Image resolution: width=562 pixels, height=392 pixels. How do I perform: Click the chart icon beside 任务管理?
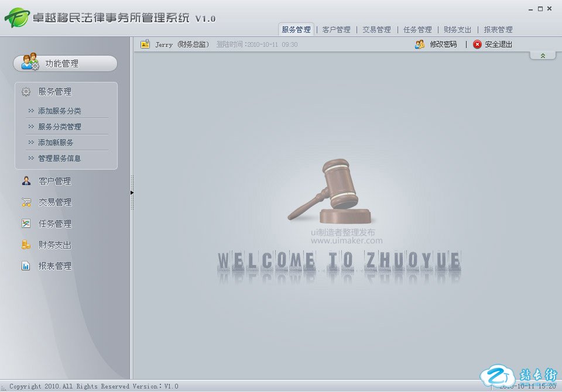coord(26,223)
